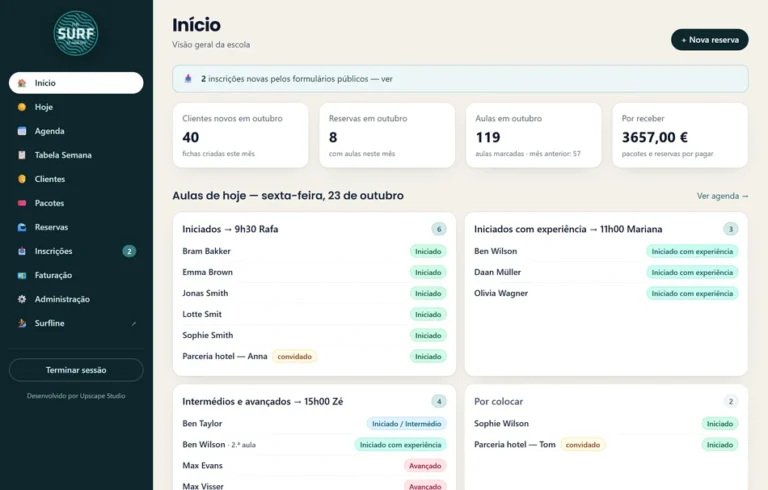
Task: Click the convidado tag next to Tom
Action: click(x=583, y=445)
